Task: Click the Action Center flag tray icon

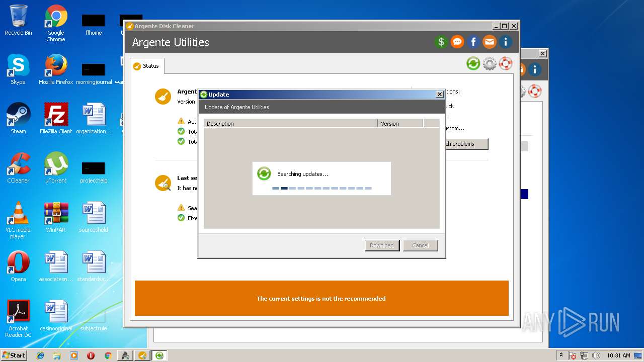Action: pyautogui.click(x=572, y=355)
